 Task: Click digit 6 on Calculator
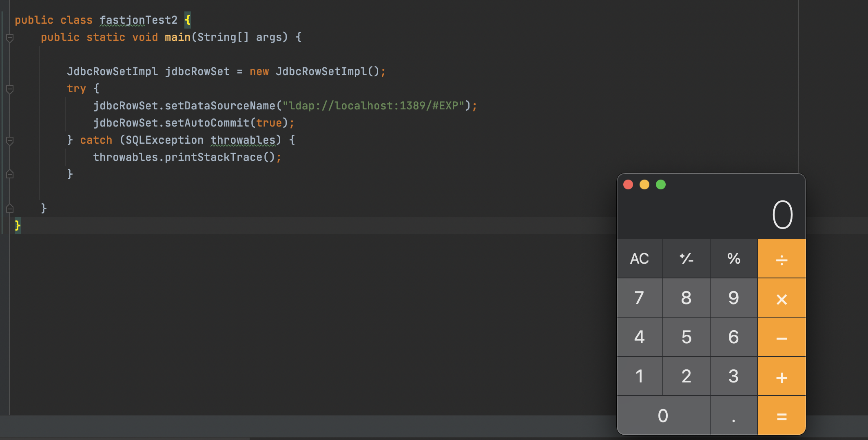coord(734,337)
